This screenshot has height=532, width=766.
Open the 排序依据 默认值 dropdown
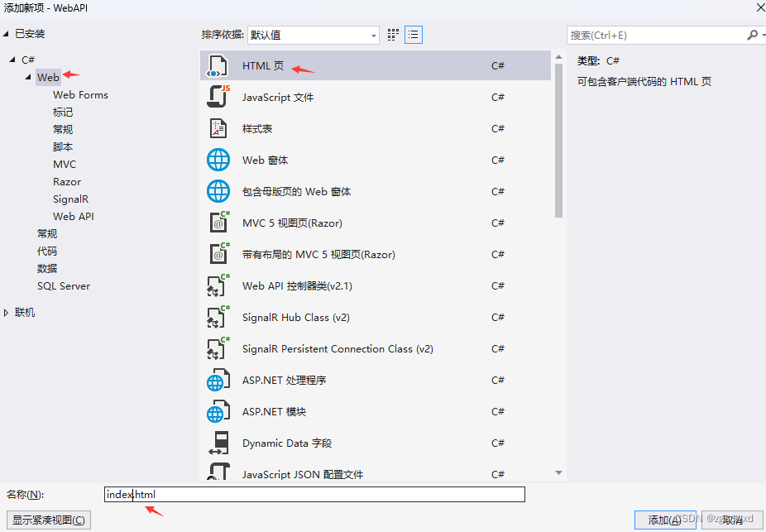(314, 36)
